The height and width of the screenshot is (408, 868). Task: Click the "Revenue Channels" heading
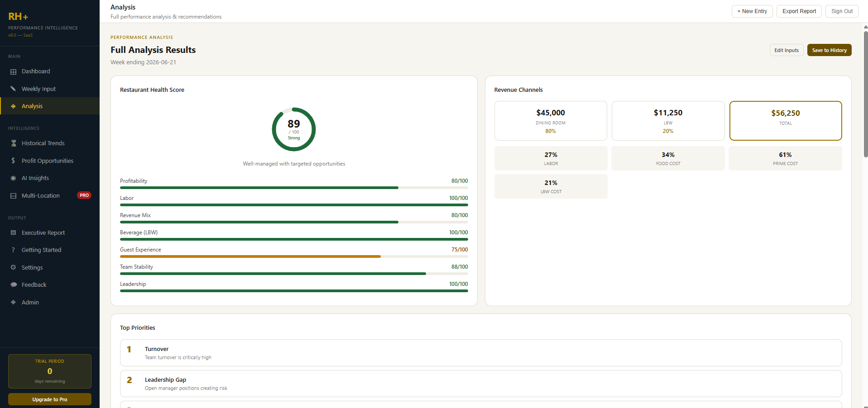[x=518, y=90]
